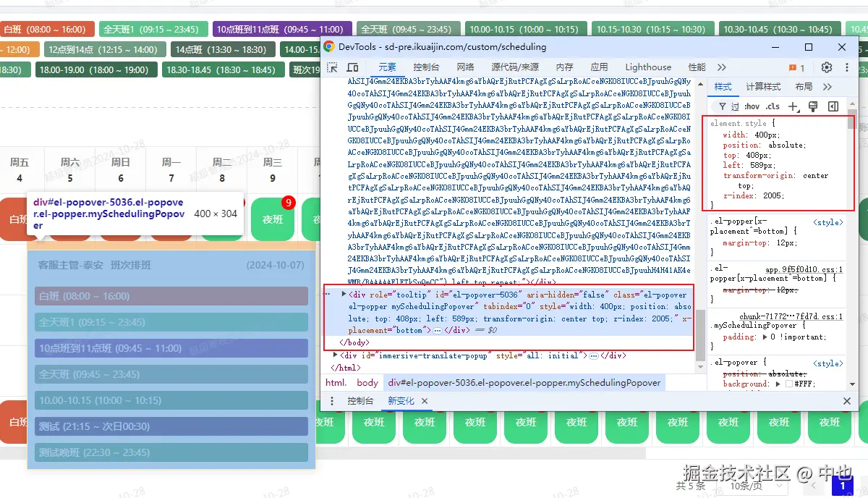
Task: Open the chunk-71772…7fd7d.css:1 source link
Action: pyautogui.click(x=791, y=316)
